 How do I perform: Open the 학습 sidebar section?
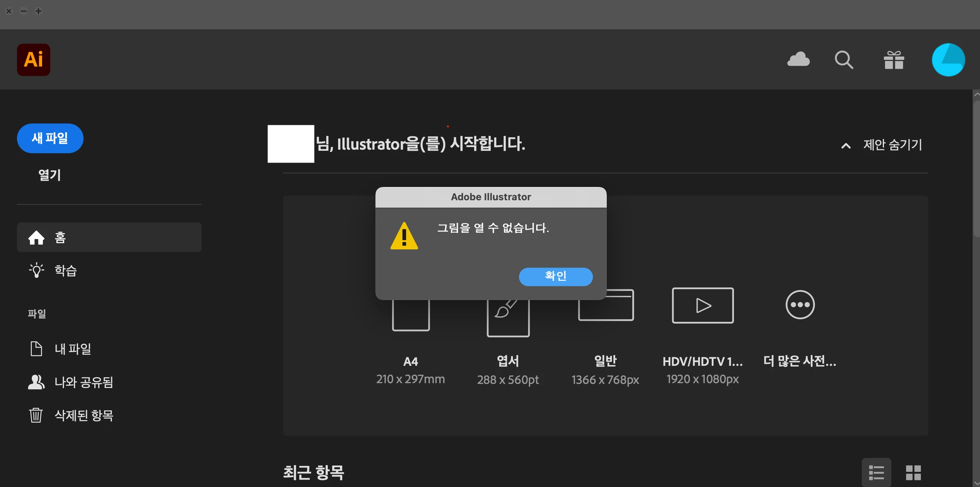[x=65, y=270]
